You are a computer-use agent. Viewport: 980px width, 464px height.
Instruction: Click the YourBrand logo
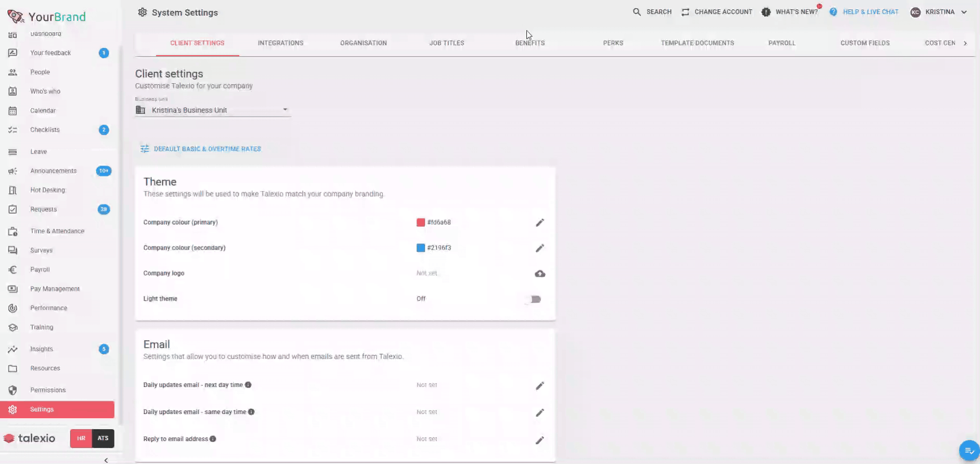click(x=46, y=17)
